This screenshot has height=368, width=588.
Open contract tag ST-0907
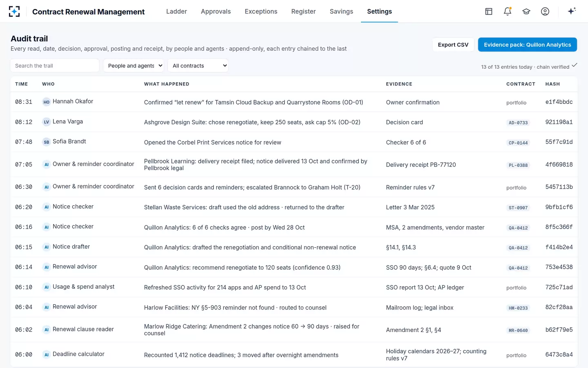tap(518, 208)
